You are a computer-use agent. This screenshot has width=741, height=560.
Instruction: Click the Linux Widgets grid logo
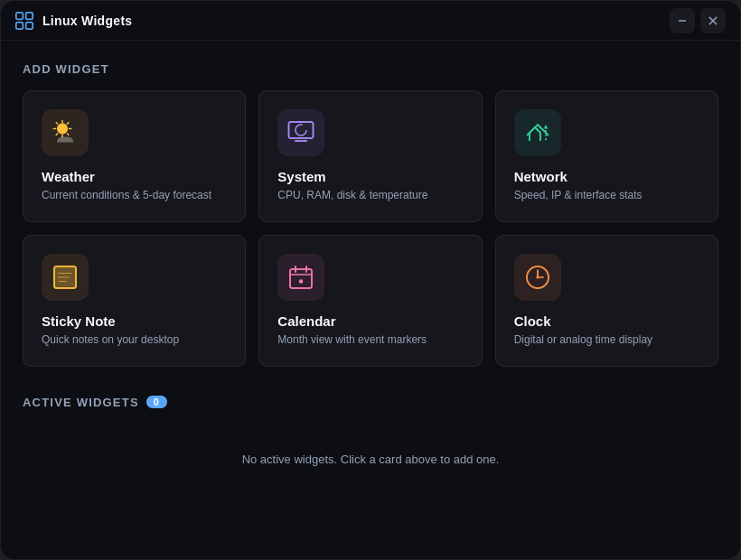point(24,21)
